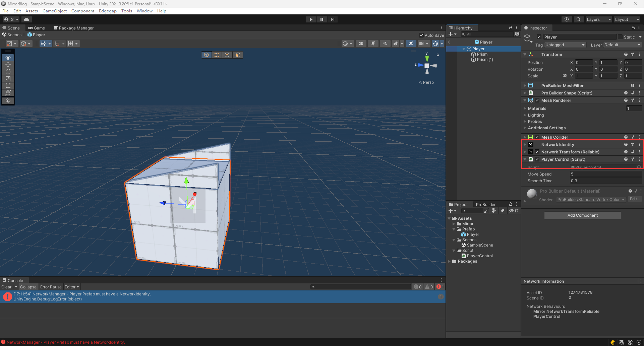Image resolution: width=644 pixels, height=346 pixels.
Task: Toggle Network Transform (Reliable) enabled checkbox
Action: (537, 152)
